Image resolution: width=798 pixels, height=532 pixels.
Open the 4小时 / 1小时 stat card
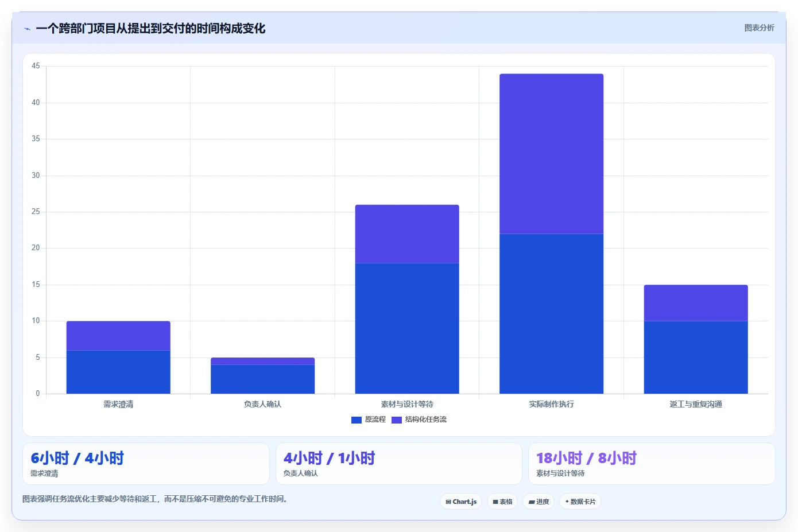399,464
